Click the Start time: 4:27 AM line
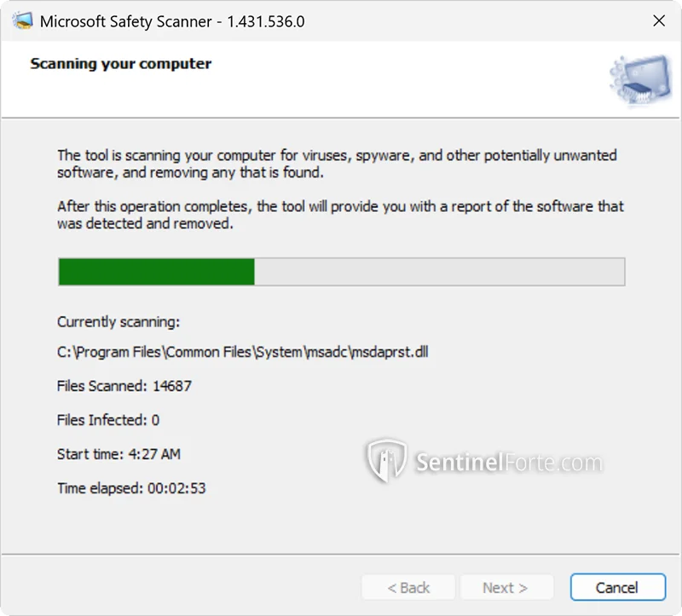 (118, 454)
